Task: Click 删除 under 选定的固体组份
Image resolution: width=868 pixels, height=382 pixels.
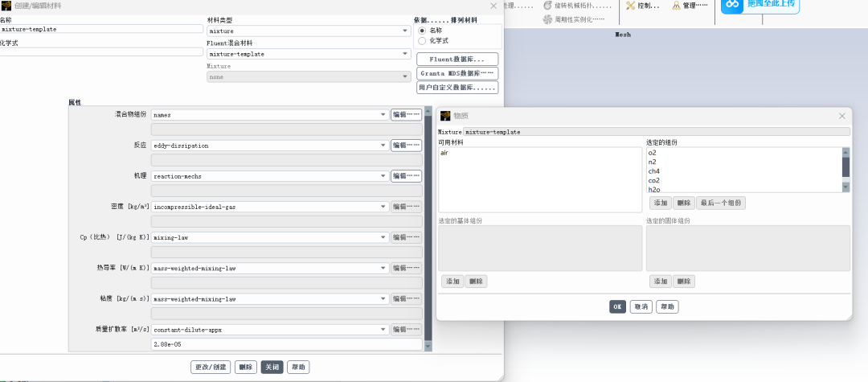Action: [x=684, y=281]
